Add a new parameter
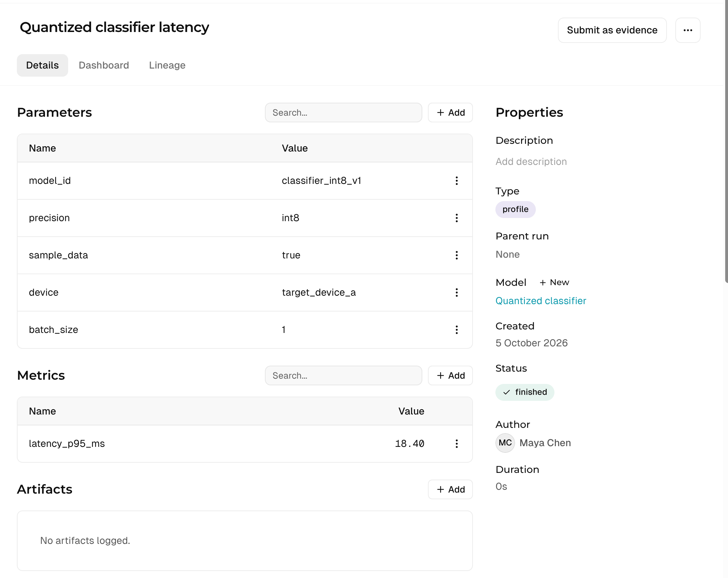 pyautogui.click(x=450, y=113)
